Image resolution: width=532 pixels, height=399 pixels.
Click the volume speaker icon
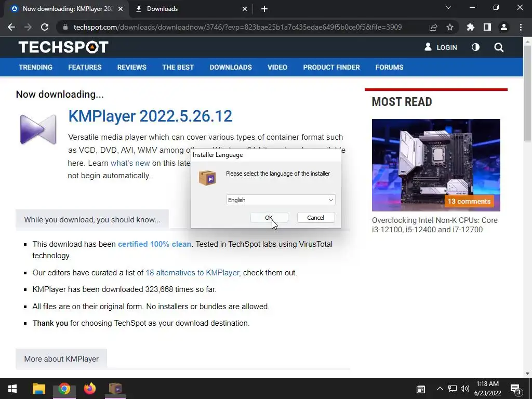pyautogui.click(x=465, y=389)
